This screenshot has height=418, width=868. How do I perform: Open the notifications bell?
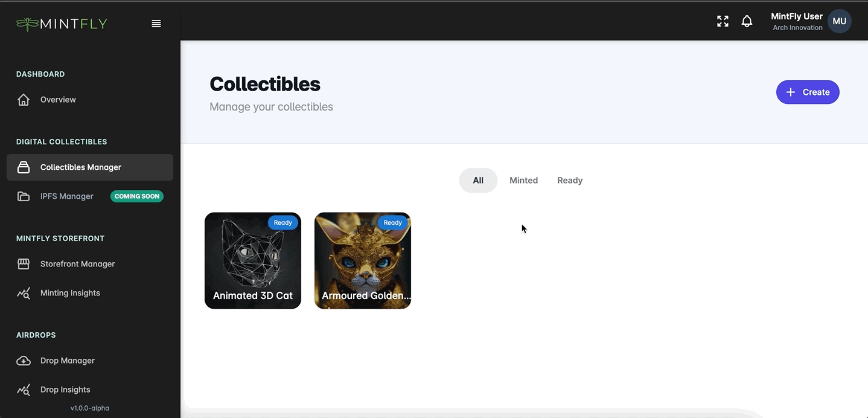(747, 21)
